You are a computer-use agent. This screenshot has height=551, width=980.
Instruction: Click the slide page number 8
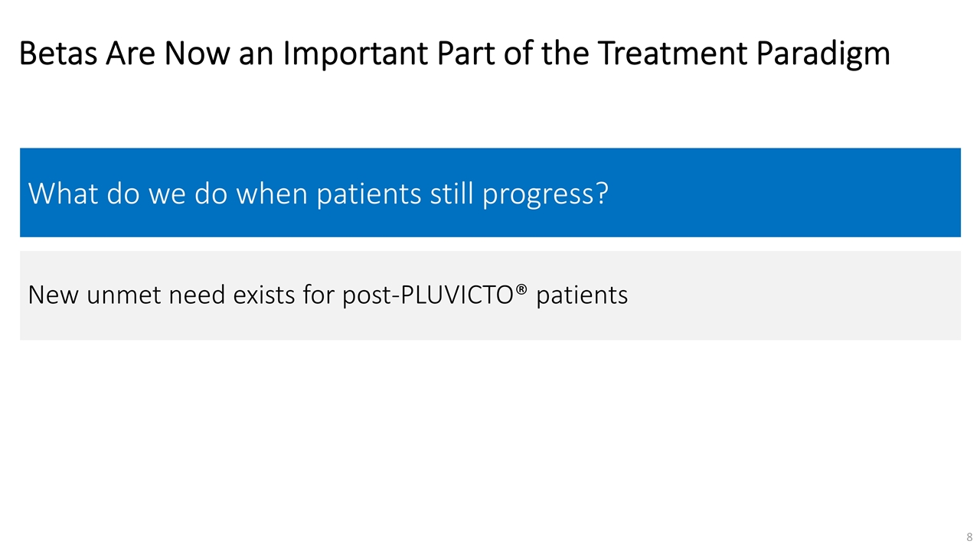tap(969, 536)
